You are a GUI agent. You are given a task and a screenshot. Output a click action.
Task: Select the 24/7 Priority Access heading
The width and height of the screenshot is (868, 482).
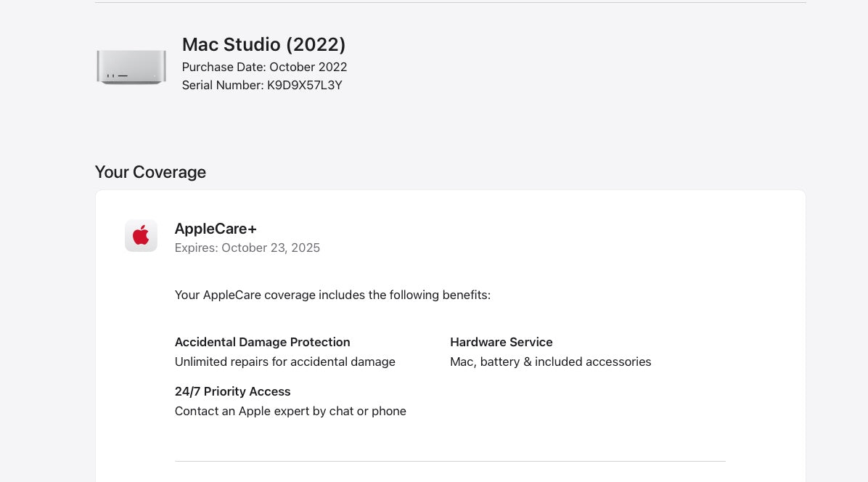pos(232,391)
